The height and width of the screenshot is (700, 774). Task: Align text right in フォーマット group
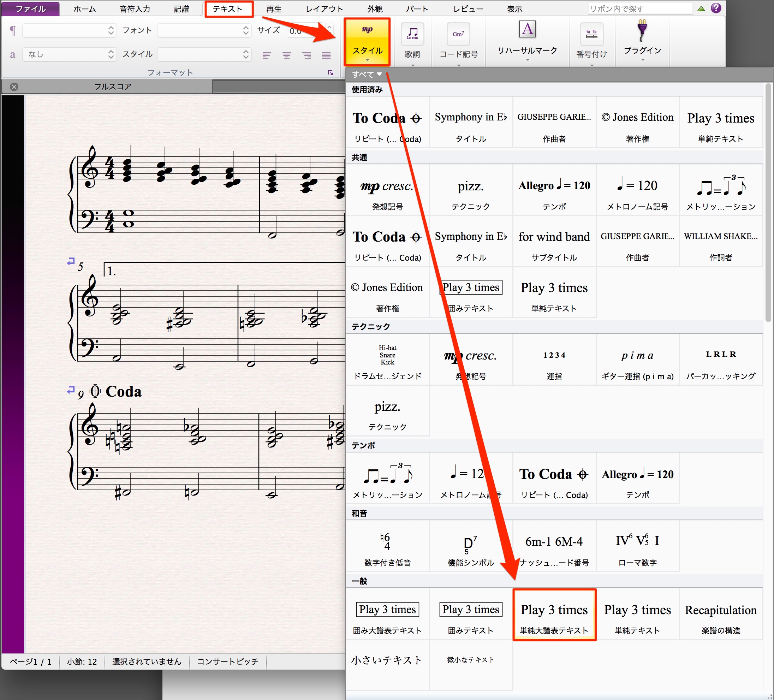point(306,55)
